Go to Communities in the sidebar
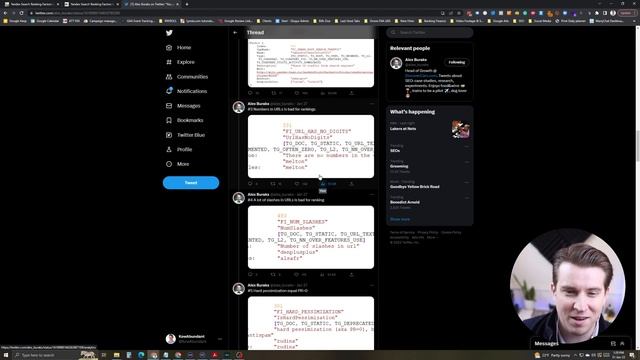 tap(187, 77)
